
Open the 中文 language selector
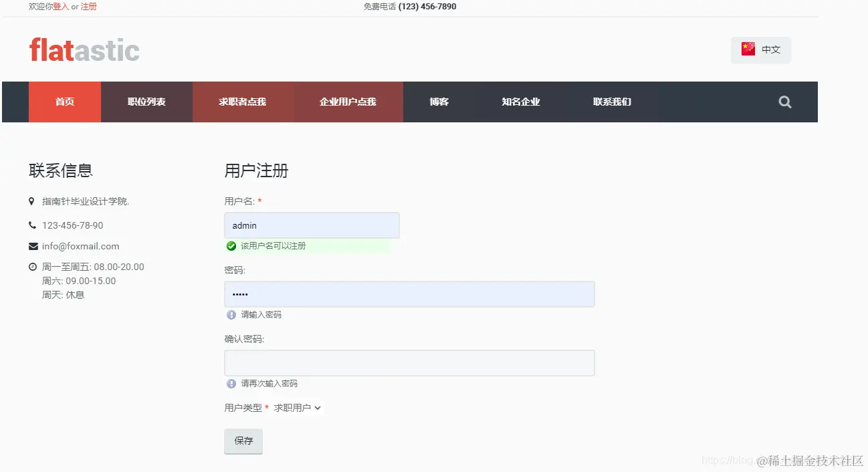pyautogui.click(x=761, y=50)
